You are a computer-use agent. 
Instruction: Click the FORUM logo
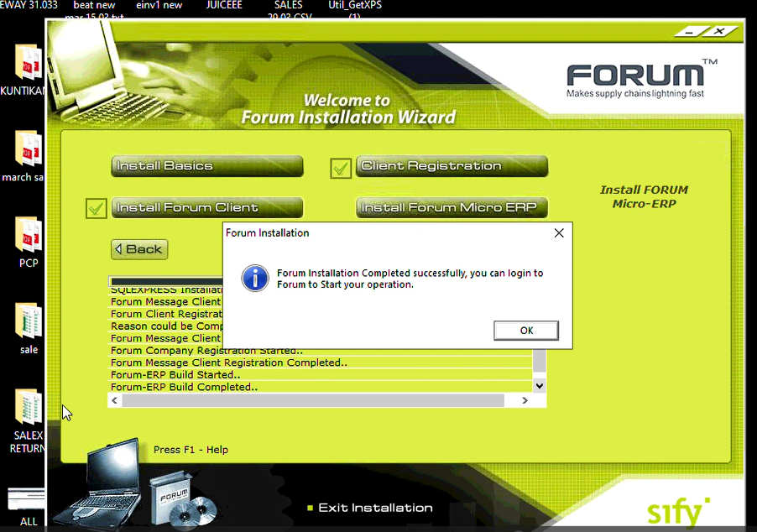(x=642, y=79)
